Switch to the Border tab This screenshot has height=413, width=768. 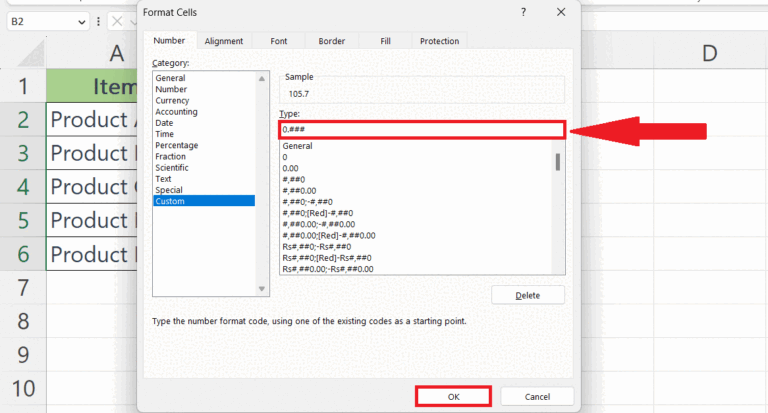point(332,41)
